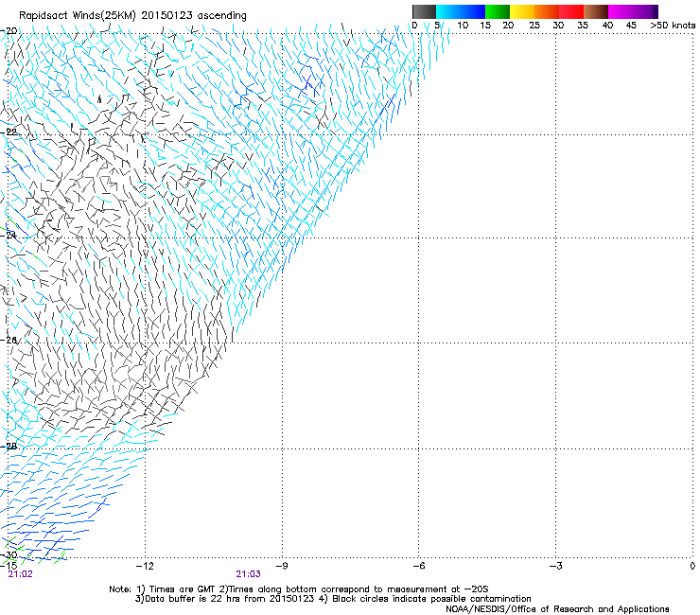The height and width of the screenshot is (615, 700).
Task: Click the NOAA/NESDIS credit text
Action: pyautogui.click(x=557, y=609)
